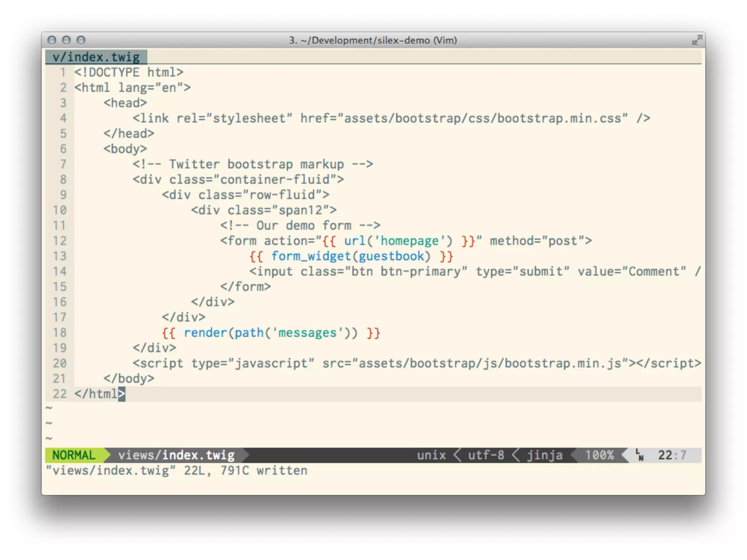Image resolution: width=747 pixels, height=560 pixels.
Task: Click the unix file format segment
Action: coord(431,455)
